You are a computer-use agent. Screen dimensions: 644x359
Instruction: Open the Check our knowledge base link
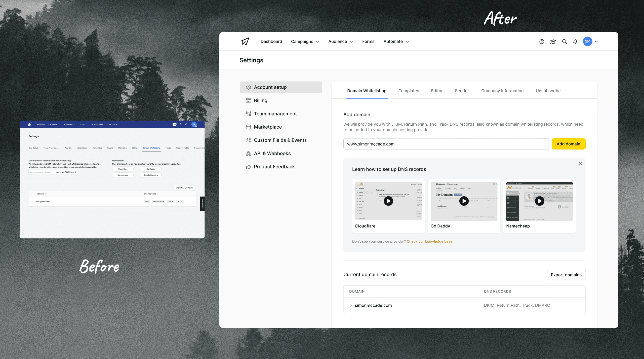429,241
